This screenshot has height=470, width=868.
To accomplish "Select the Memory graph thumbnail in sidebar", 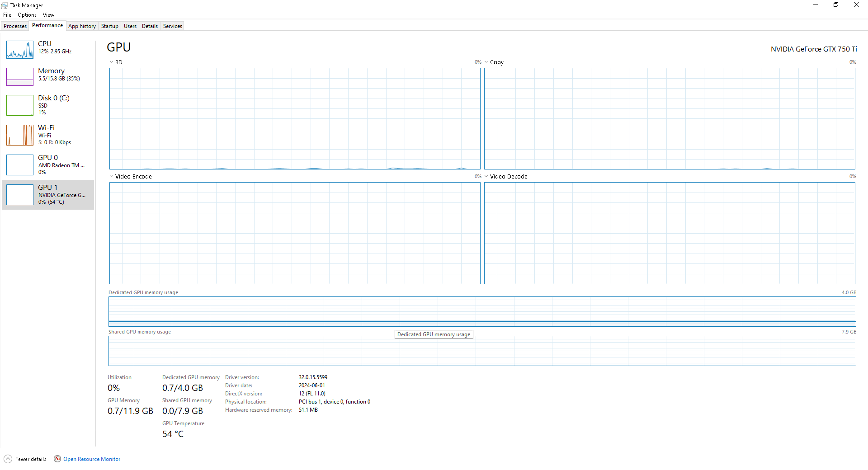I will [20, 77].
